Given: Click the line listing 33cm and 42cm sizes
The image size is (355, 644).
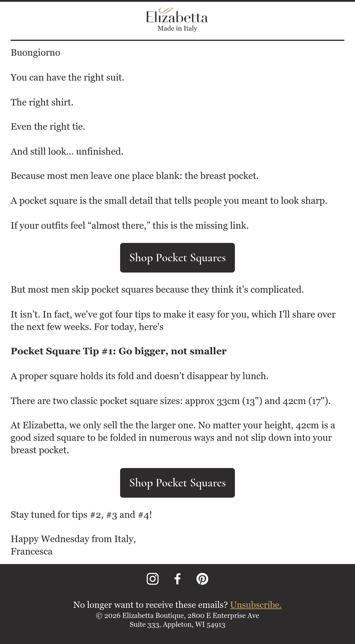Looking at the screenshot, I should (171, 401).
